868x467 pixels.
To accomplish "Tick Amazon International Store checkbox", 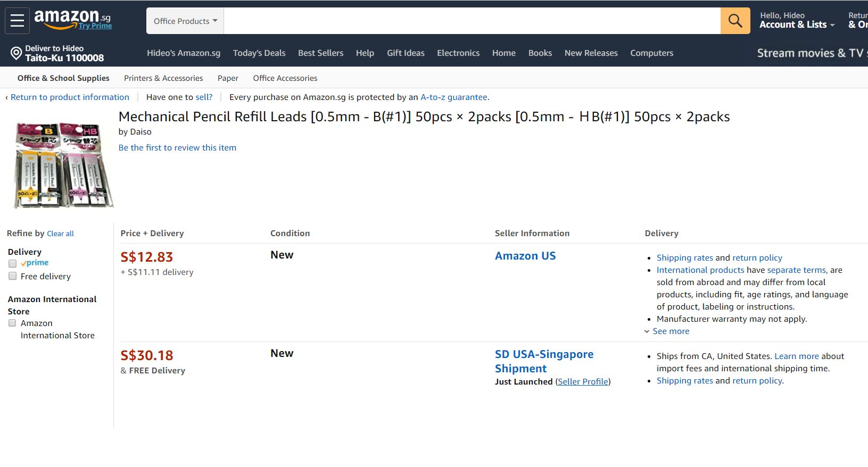I will (12, 323).
